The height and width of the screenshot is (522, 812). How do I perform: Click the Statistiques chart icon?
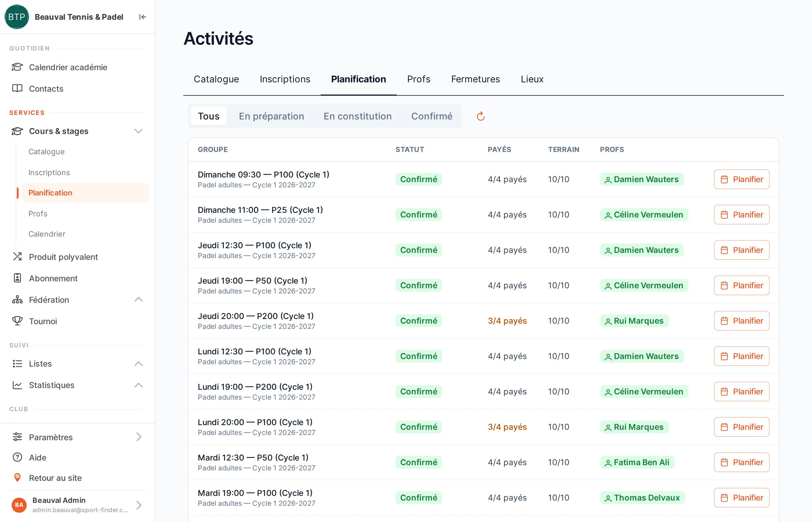point(17,385)
